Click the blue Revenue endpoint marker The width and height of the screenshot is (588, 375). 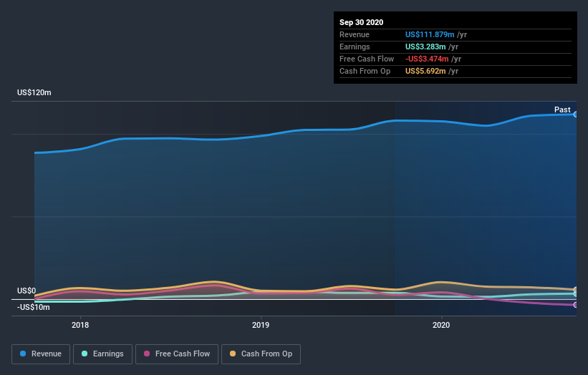click(x=575, y=115)
